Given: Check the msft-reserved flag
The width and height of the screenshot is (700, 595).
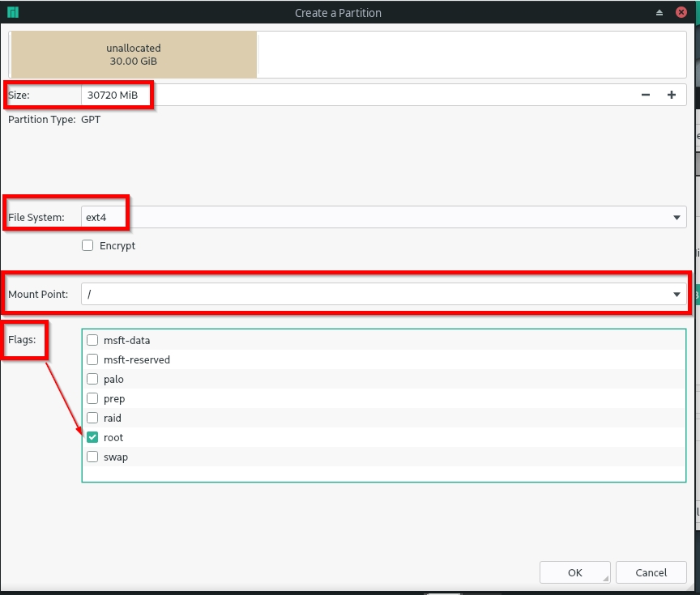Looking at the screenshot, I should [92, 359].
